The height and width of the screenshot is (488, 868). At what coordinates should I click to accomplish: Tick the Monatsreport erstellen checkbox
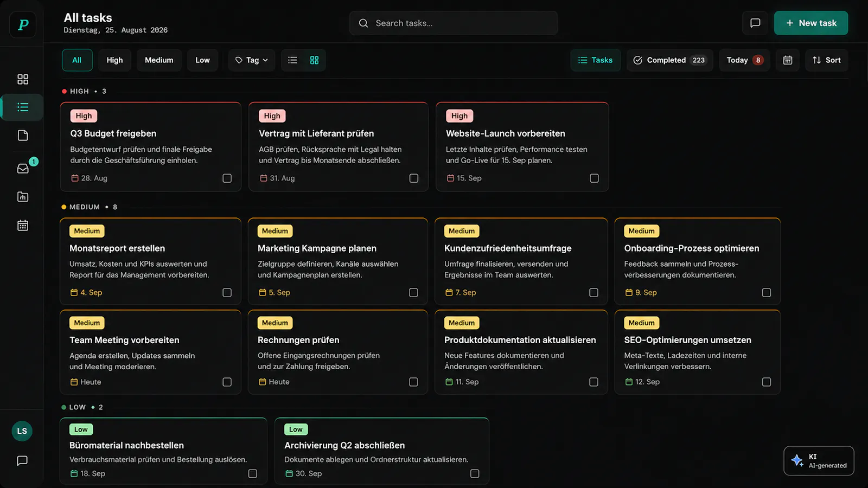(x=227, y=293)
